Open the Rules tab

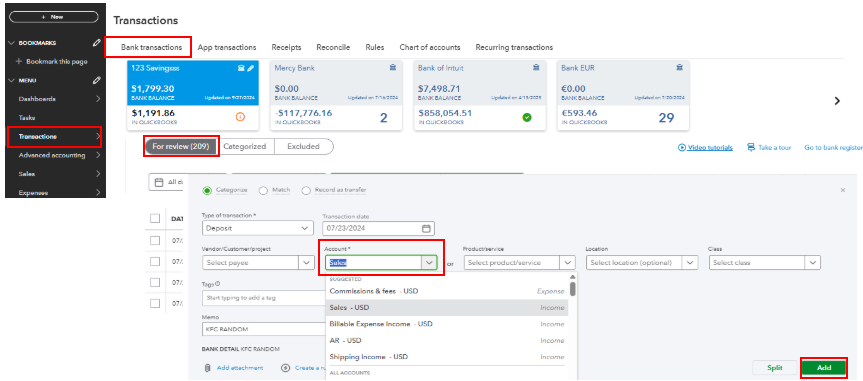pyautogui.click(x=375, y=47)
